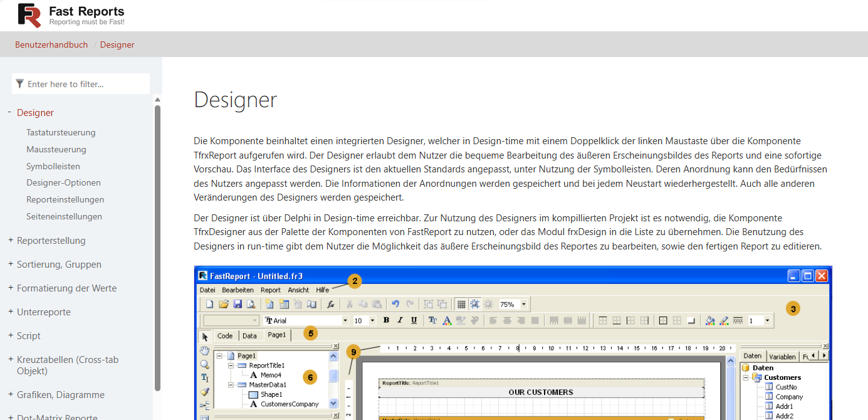This screenshot has width=868, height=420.
Task: Click the Preview report toolbar icon
Action: [x=251, y=304]
